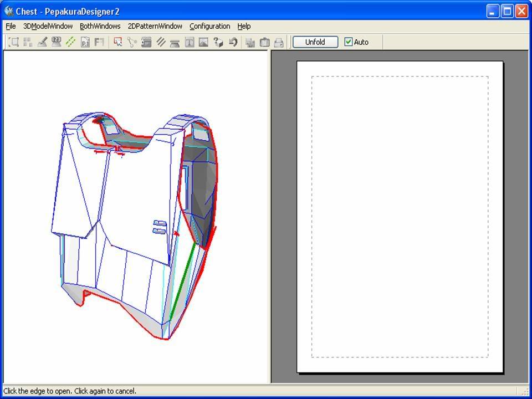Viewport: 532px width, 399px height.
Task: Click the diagonal lines fold icon
Action: point(161,42)
